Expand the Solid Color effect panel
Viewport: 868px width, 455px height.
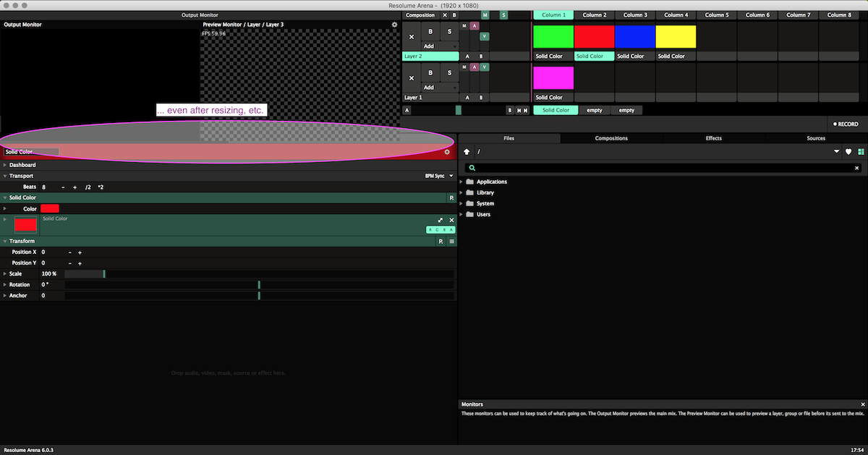click(x=441, y=220)
